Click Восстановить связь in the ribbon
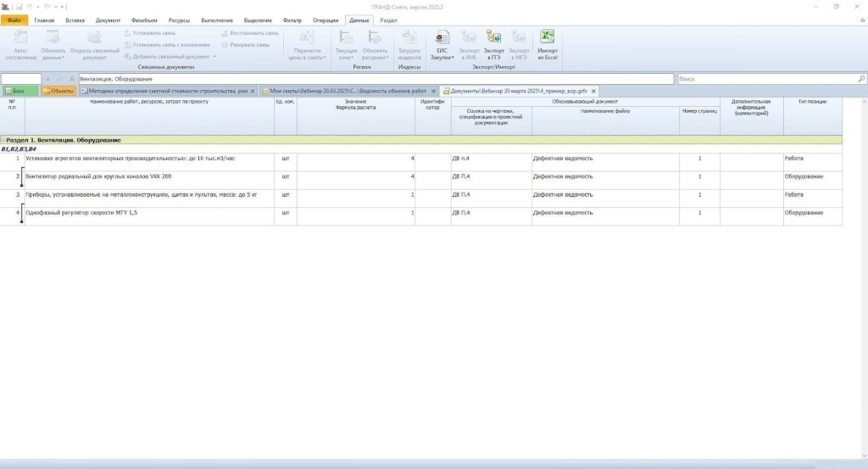 pos(250,33)
